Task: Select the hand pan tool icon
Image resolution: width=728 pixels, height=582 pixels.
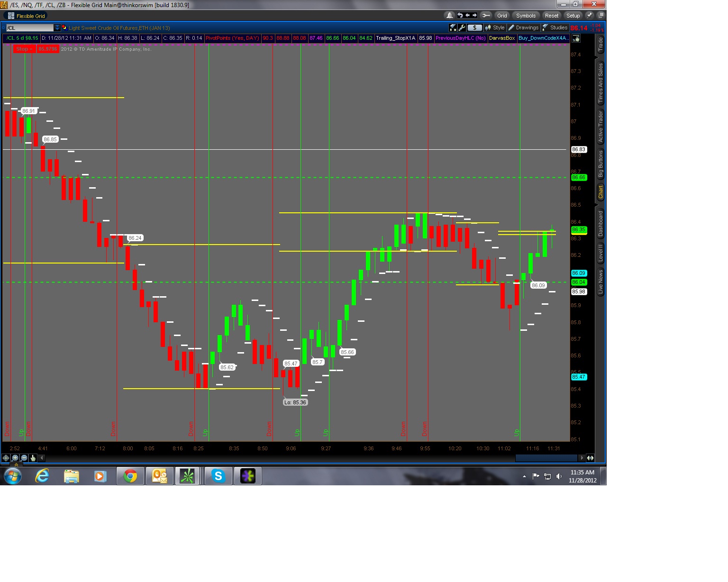Action: pos(33,458)
